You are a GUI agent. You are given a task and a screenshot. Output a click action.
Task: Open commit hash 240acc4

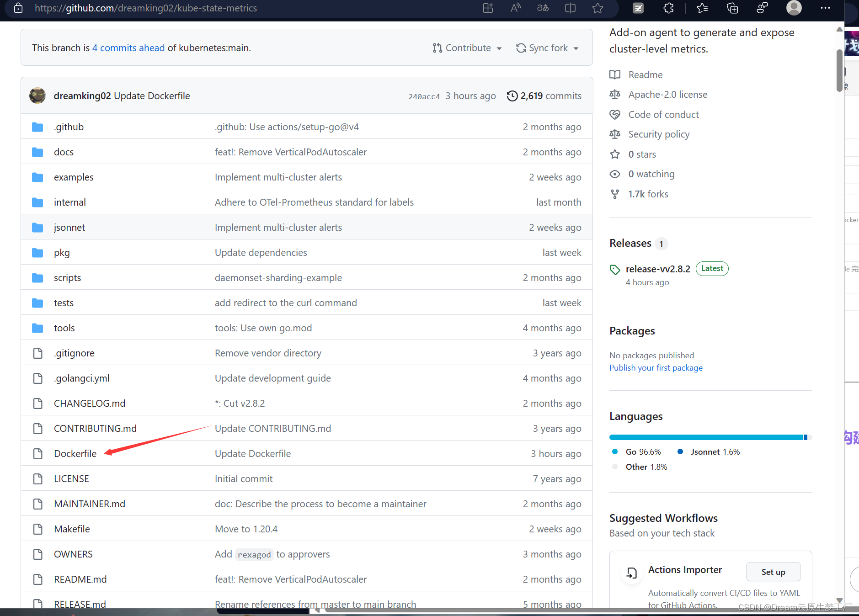[x=424, y=96]
